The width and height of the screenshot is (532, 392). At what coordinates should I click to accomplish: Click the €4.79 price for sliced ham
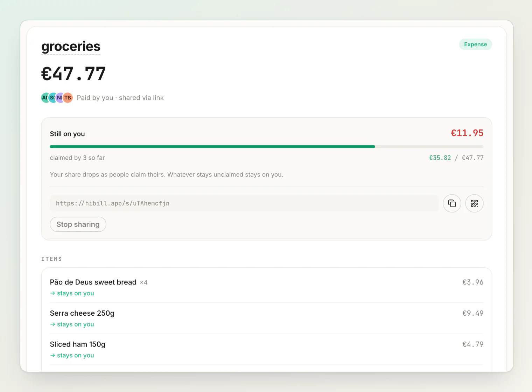[473, 344]
